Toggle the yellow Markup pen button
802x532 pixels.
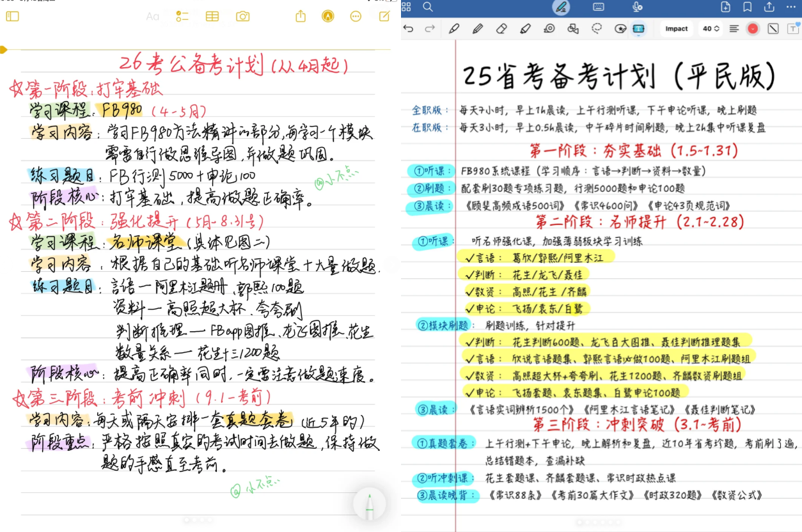pos(328,17)
